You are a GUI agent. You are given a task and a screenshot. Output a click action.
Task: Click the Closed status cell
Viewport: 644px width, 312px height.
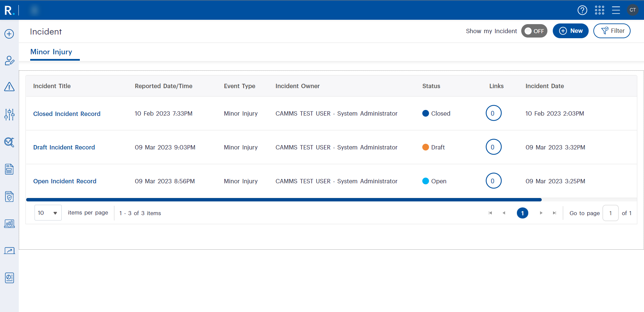[436, 114]
